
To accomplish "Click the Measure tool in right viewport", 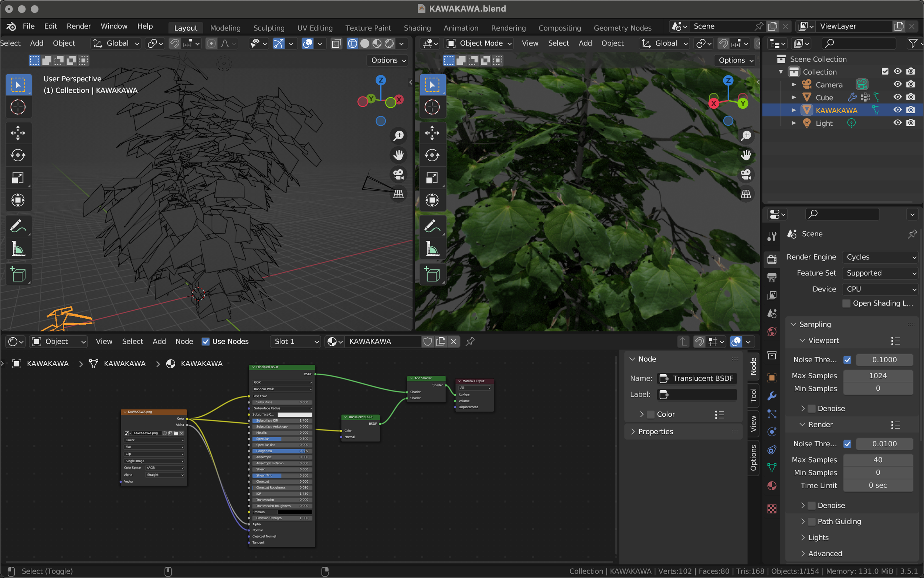I will (x=432, y=249).
